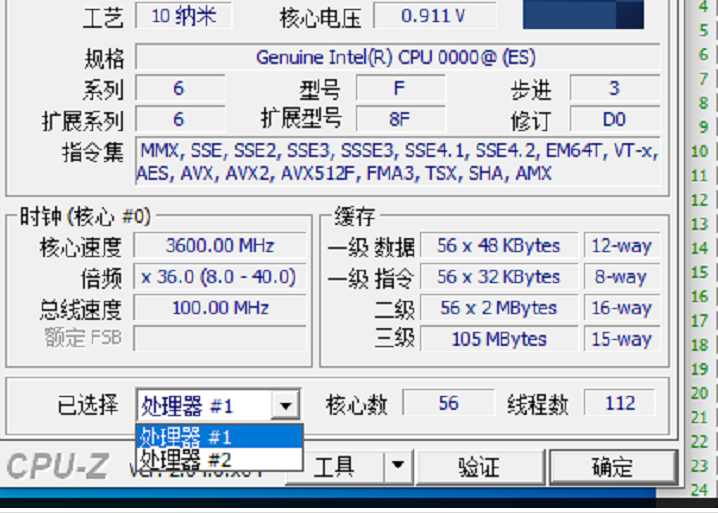Click the 扩展系列 value 6
Image resolution: width=718 pixels, height=513 pixels.
point(180,119)
